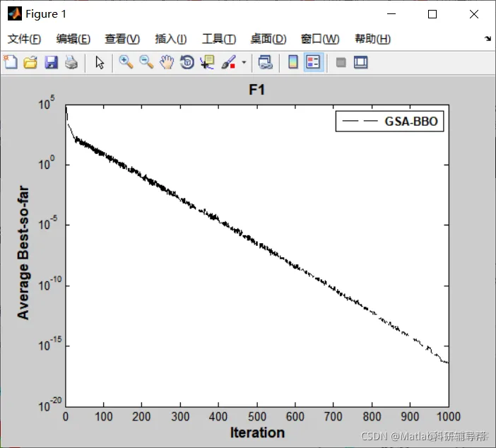Open the 文件(F) menu
This screenshot has width=496, height=448.
pyautogui.click(x=24, y=40)
